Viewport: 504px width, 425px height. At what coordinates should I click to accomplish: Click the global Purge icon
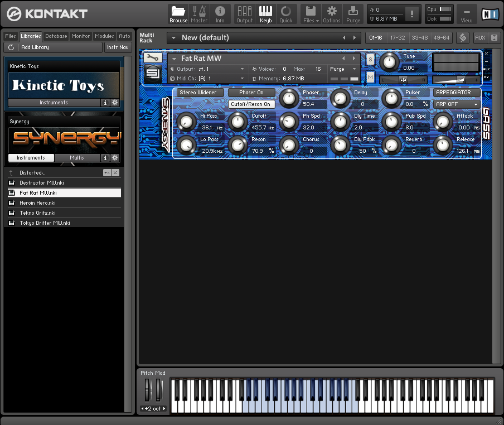353,14
